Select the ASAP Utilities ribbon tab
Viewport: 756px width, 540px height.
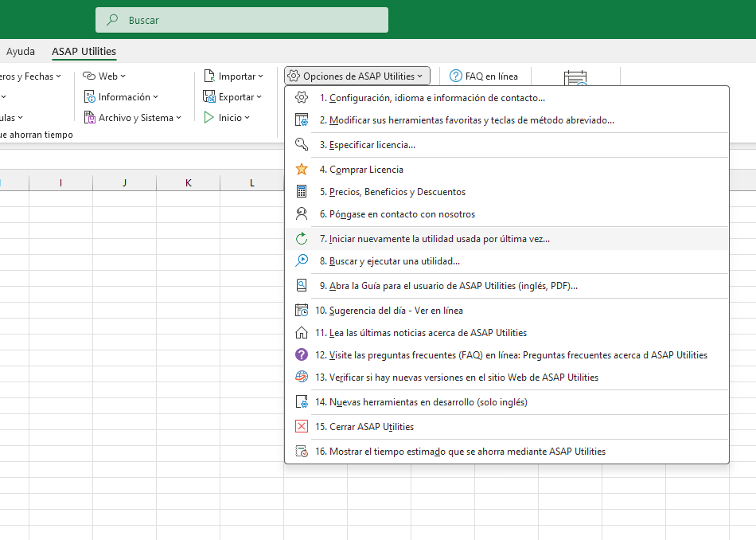(x=84, y=51)
